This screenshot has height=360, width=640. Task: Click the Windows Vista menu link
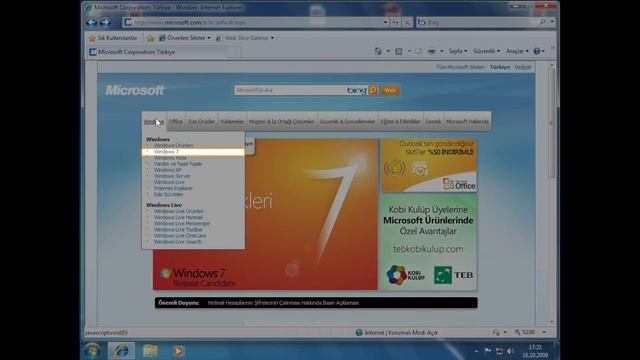pos(170,158)
